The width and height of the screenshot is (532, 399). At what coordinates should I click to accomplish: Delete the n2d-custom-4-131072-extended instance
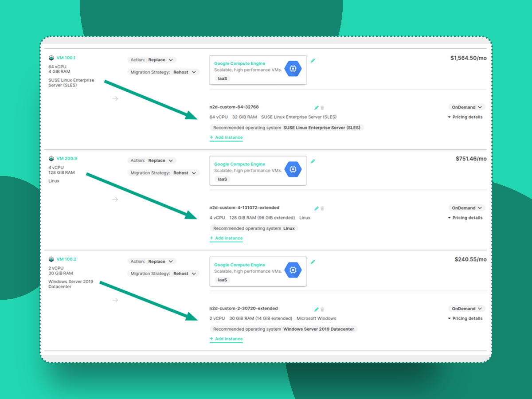[x=322, y=208]
